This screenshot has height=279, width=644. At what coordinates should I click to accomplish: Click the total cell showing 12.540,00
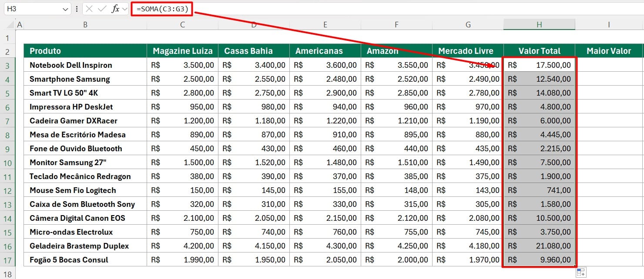coord(539,79)
